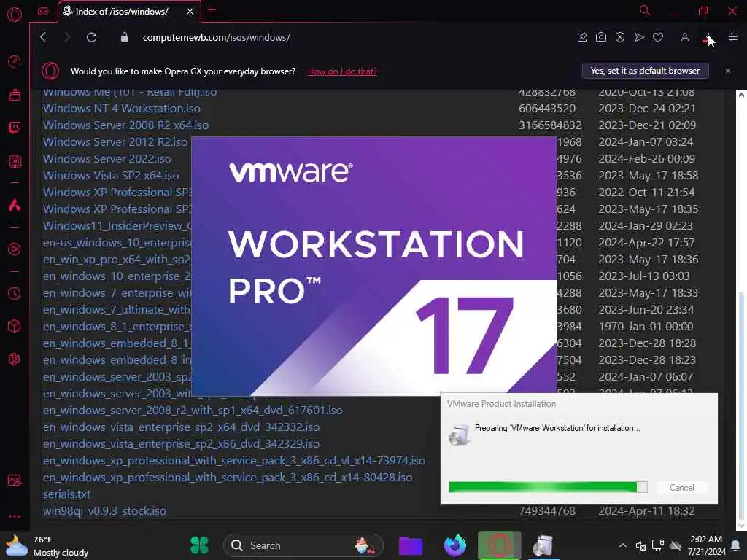
Task: Cancel the VMware Product Installation
Action: click(682, 487)
